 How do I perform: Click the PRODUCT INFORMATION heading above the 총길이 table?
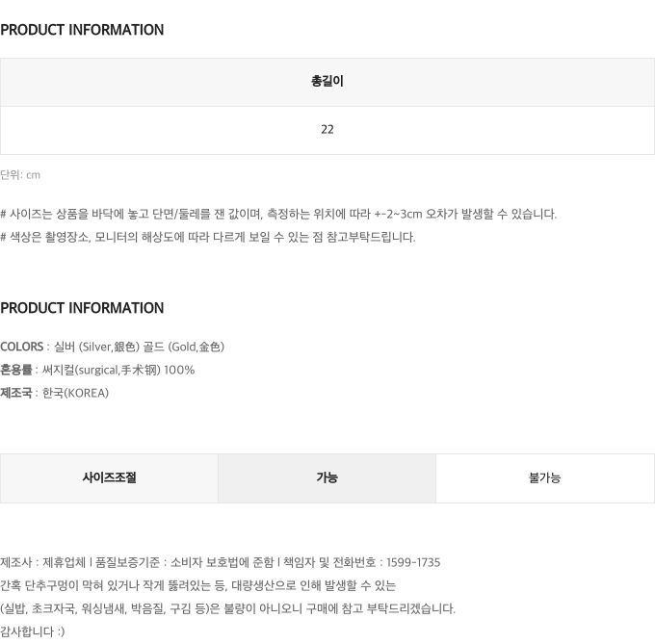82,30
